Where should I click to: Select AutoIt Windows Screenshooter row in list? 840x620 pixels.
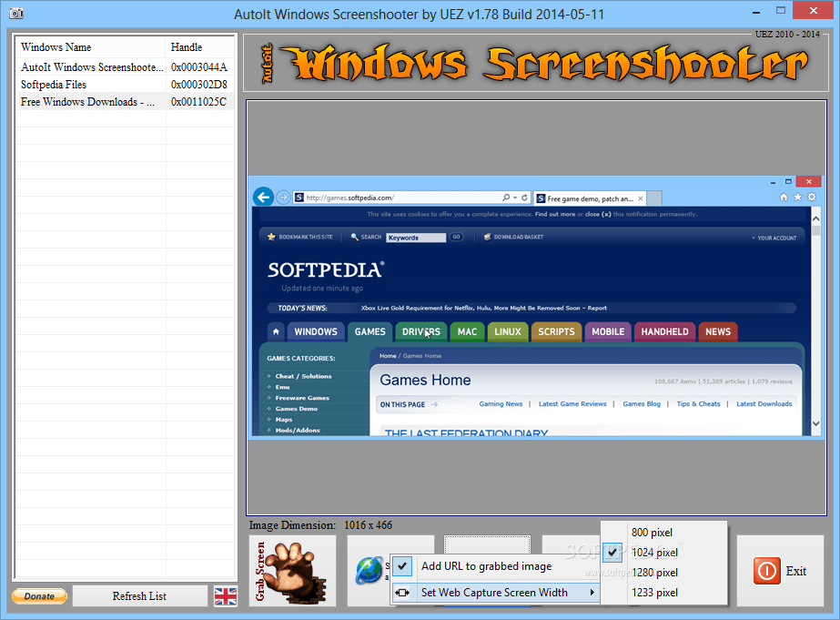click(125, 67)
